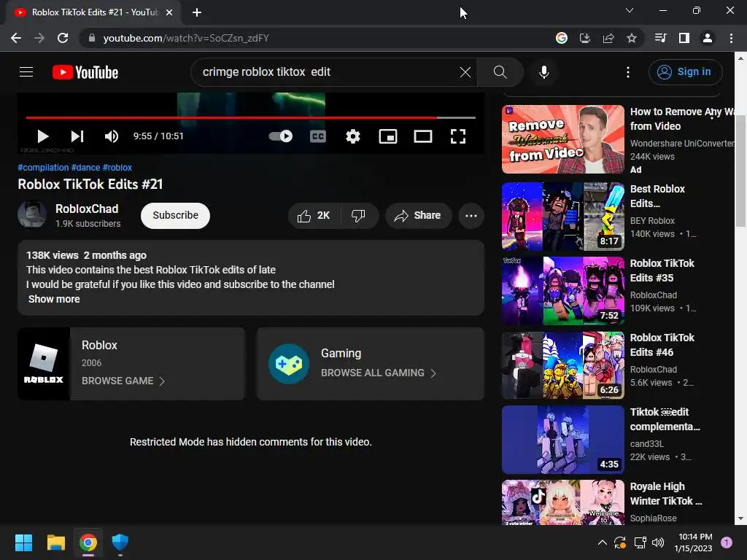
Task: Click browser forward arrow
Action: (x=39, y=38)
